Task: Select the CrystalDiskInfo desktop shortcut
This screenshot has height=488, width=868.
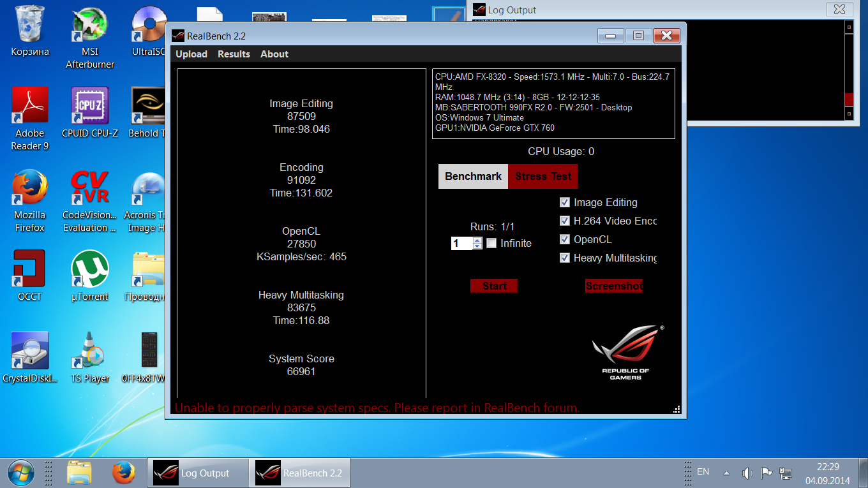Action: click(x=30, y=357)
